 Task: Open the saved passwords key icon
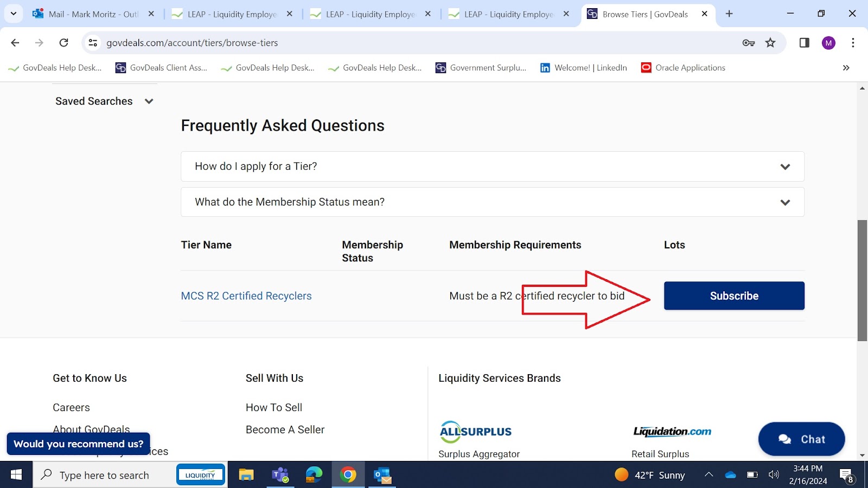[749, 43]
